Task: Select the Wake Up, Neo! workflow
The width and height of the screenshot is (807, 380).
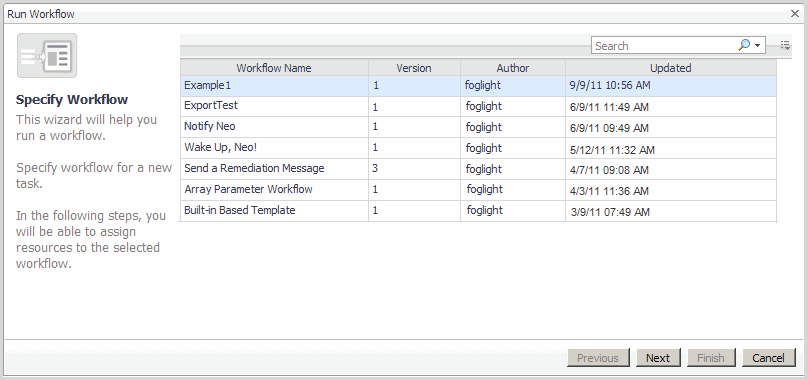Action: [x=478, y=148]
